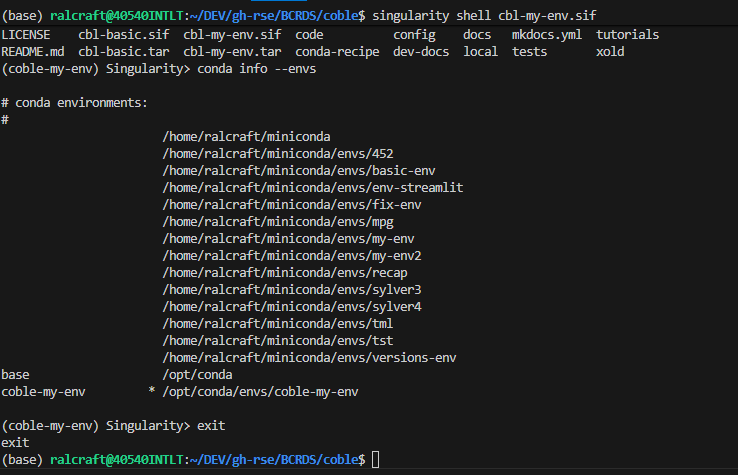Click cbl-my-env.sif in the file listing row
The width and height of the screenshot is (738, 475).
tap(233, 35)
